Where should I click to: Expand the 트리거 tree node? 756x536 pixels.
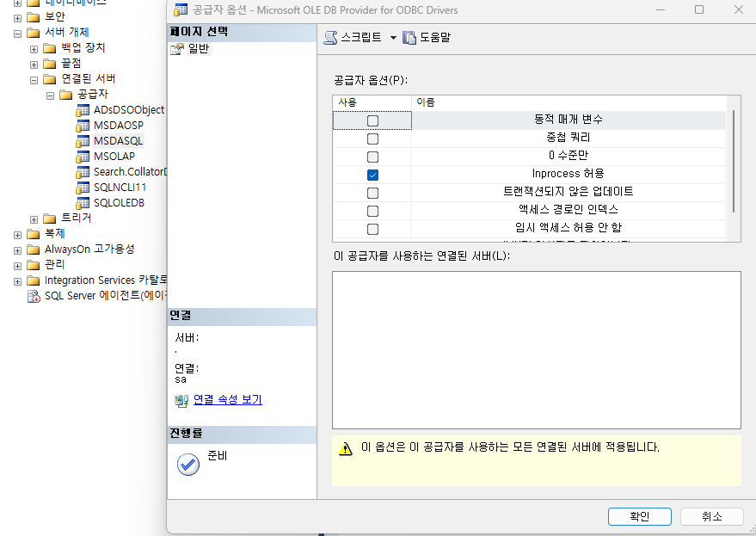tap(34, 219)
